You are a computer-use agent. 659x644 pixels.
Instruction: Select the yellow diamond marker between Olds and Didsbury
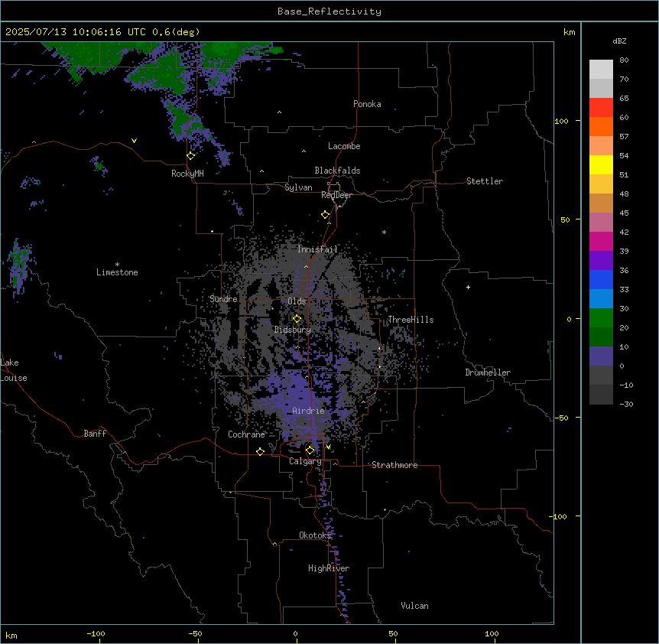[x=297, y=319]
